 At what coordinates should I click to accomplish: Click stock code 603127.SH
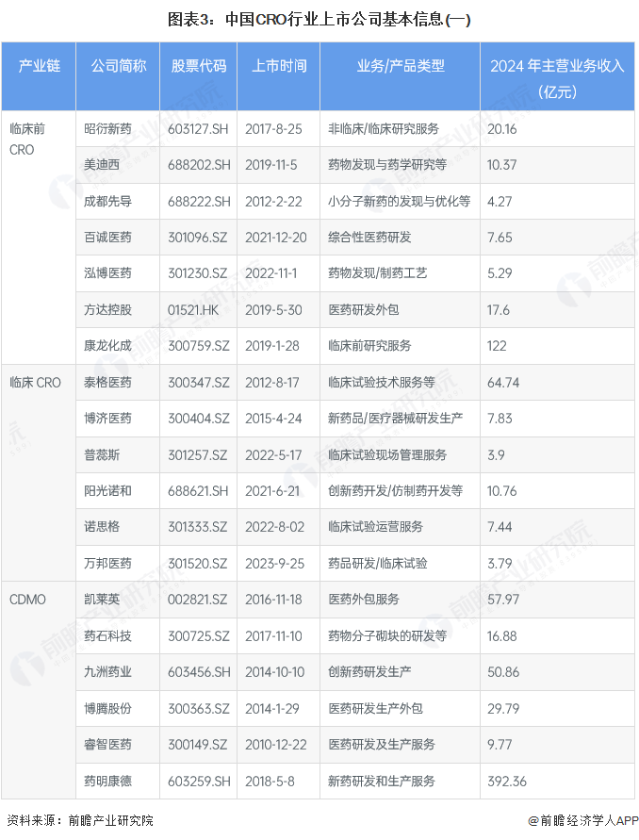pyautogui.click(x=198, y=129)
